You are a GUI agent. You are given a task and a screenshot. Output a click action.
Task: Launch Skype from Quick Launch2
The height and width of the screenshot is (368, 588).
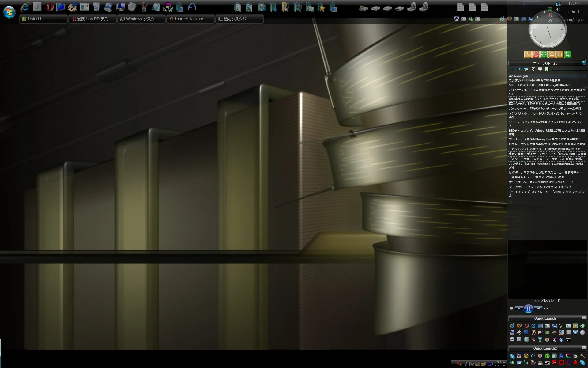tap(512, 356)
